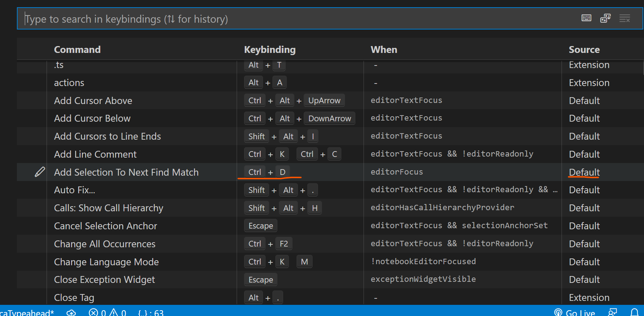Click editorHasCallHierarchyProvider when condition
Screen dimensions: 644x316
coord(442,208)
